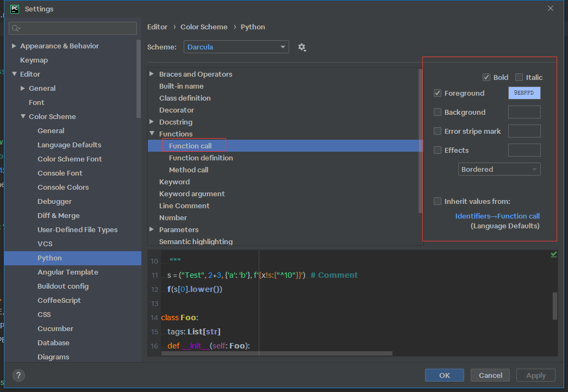Uncheck the Bold checkbox
Image resolution: width=568 pixels, height=392 pixels.
pyautogui.click(x=486, y=77)
